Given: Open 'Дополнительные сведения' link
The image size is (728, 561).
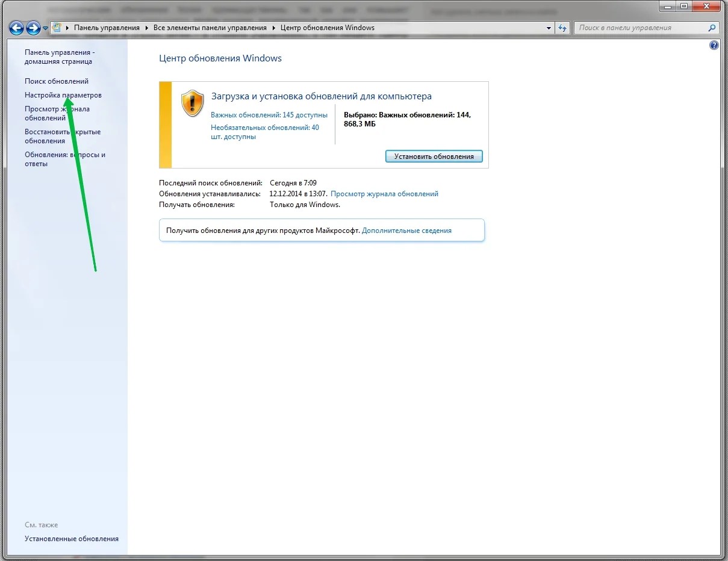Looking at the screenshot, I should pyautogui.click(x=406, y=230).
